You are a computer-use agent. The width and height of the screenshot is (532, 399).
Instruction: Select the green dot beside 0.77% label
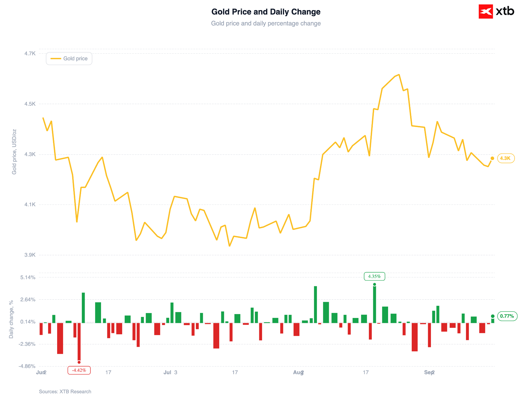coord(493,316)
